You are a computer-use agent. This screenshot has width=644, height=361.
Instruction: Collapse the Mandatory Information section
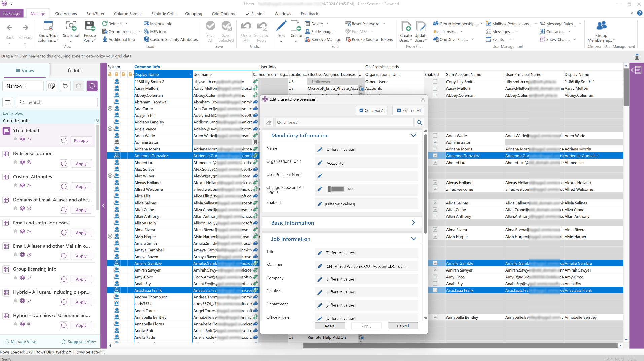413,135
